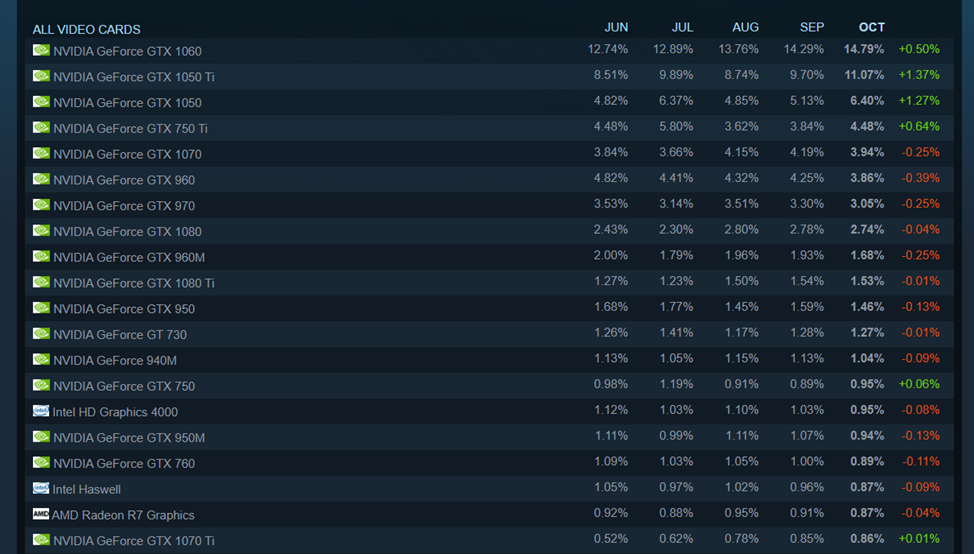Click the AMD icon beside Radeon R7 Graphics
Viewport: 974px width, 554px height.
coord(41,514)
